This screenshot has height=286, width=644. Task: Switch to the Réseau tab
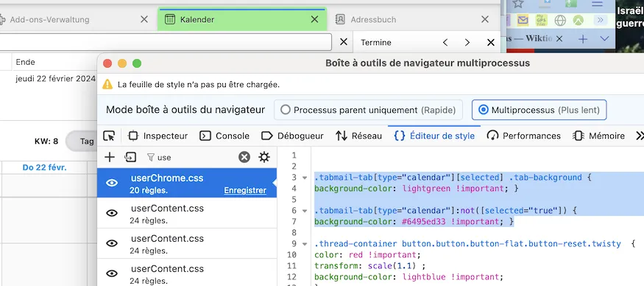point(358,136)
